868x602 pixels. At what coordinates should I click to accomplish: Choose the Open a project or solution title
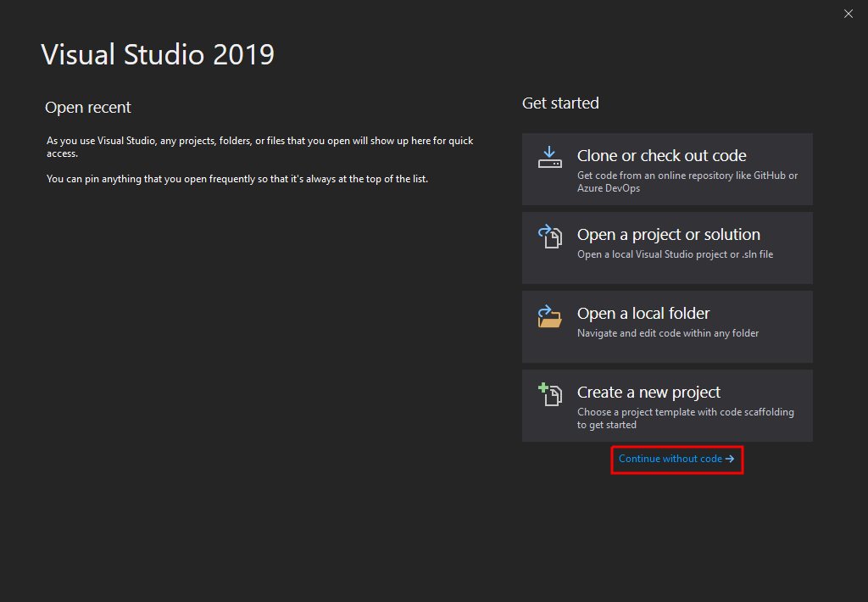tap(669, 235)
